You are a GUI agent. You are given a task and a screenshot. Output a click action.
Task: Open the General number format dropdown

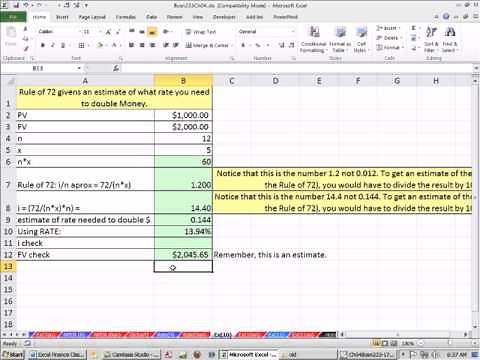[x=293, y=32]
